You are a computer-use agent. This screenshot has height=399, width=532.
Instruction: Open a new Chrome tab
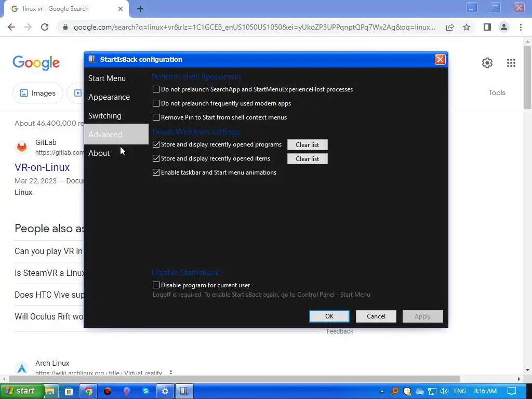coord(140,9)
